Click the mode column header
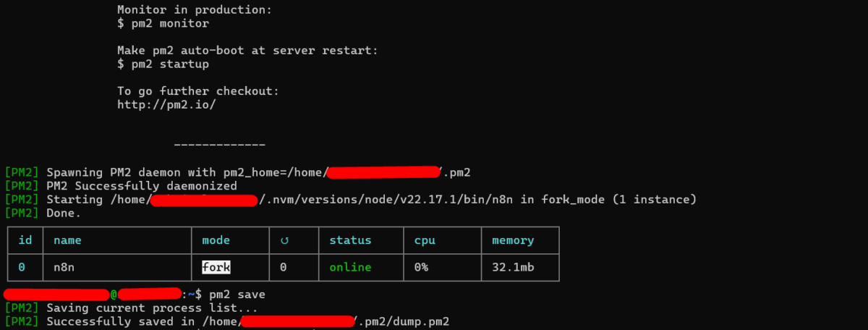The width and height of the screenshot is (868, 330). [x=216, y=240]
